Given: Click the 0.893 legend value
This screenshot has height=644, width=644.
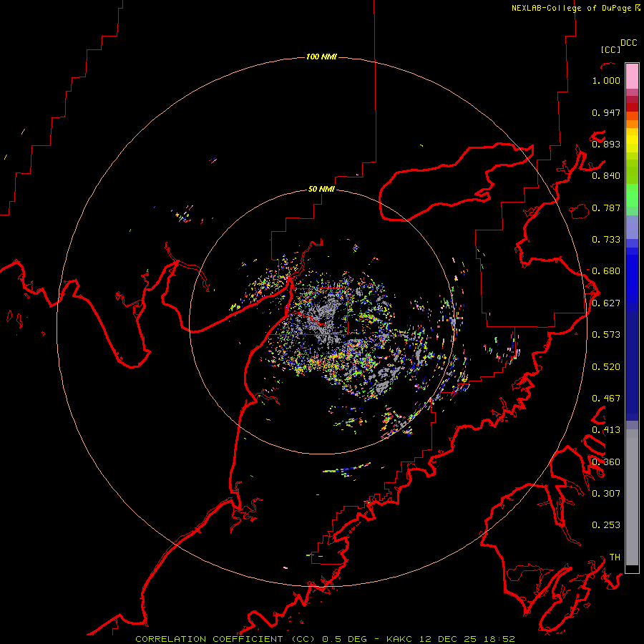Looking at the screenshot, I should point(606,144).
